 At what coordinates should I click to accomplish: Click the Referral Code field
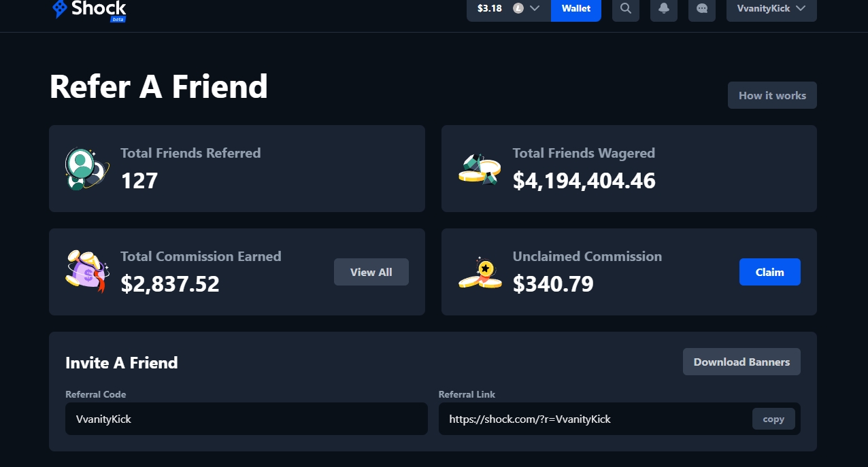pos(246,419)
